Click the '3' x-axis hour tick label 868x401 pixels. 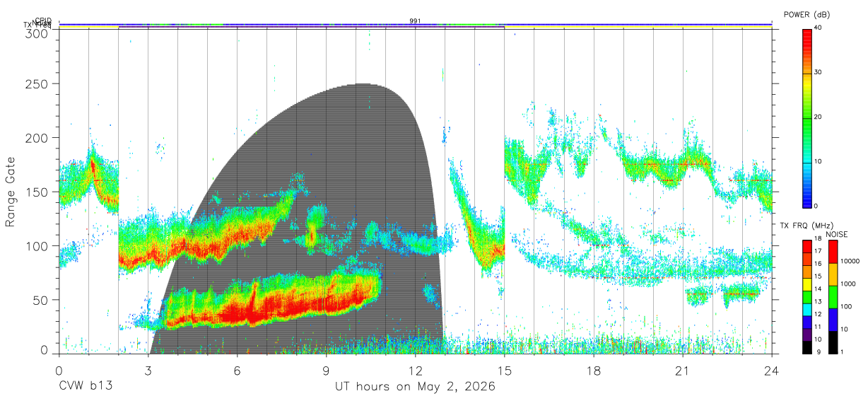click(x=148, y=370)
